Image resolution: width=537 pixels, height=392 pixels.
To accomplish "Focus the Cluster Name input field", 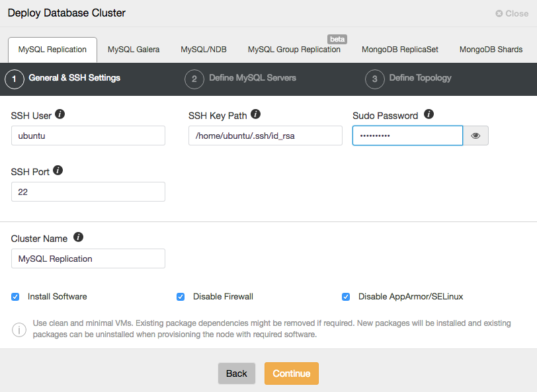I will (x=88, y=258).
